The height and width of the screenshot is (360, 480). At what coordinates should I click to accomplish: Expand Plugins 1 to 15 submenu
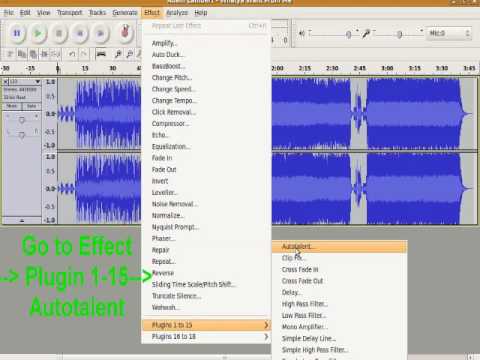pos(206,325)
